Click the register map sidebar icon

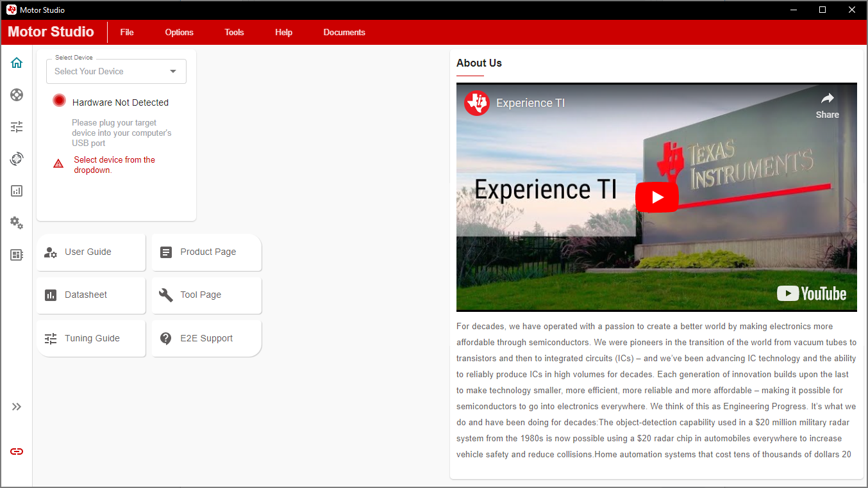tap(17, 255)
